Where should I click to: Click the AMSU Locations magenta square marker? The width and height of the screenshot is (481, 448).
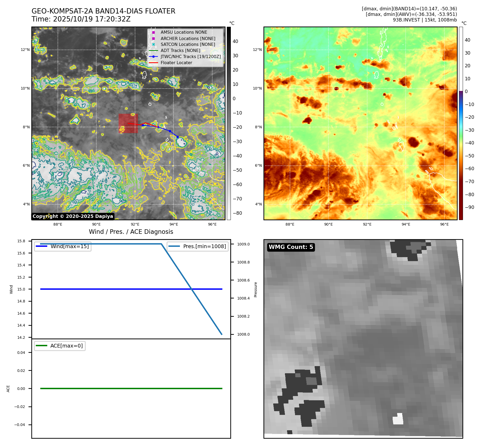(x=153, y=32)
